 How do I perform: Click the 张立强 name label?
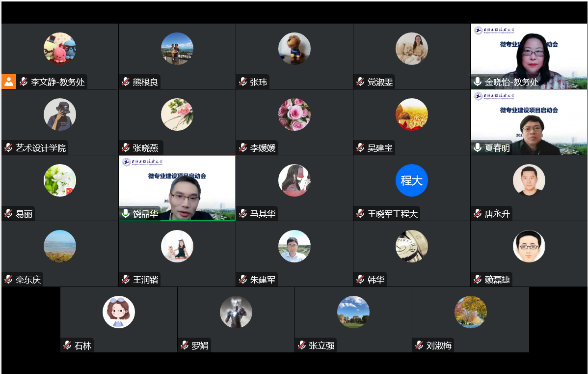(321, 345)
